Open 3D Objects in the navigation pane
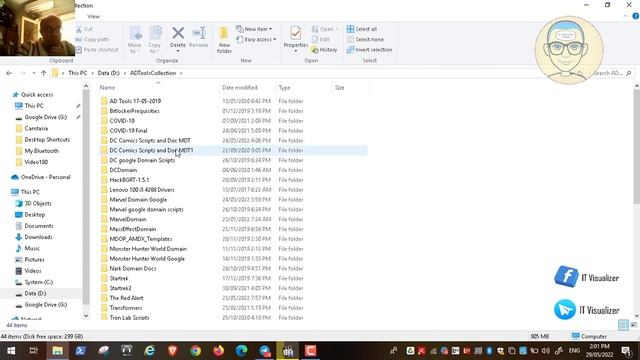Image resolution: width=640 pixels, height=360 pixels. pos(38,203)
